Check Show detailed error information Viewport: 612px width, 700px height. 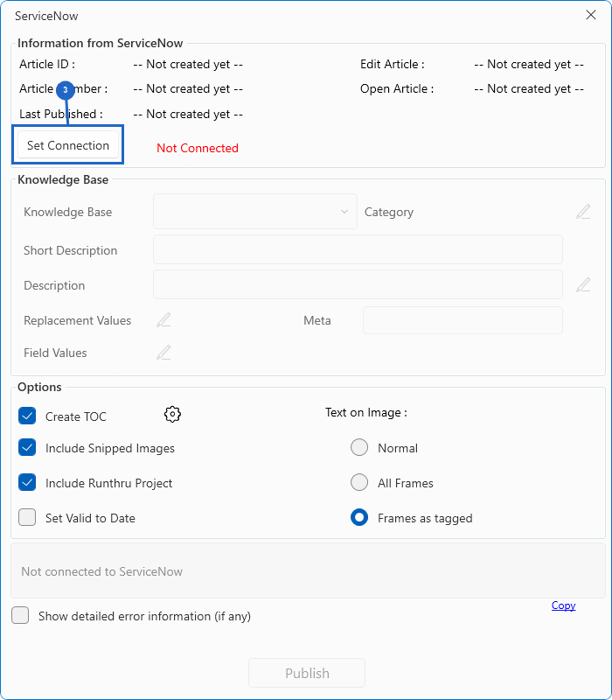click(x=20, y=616)
